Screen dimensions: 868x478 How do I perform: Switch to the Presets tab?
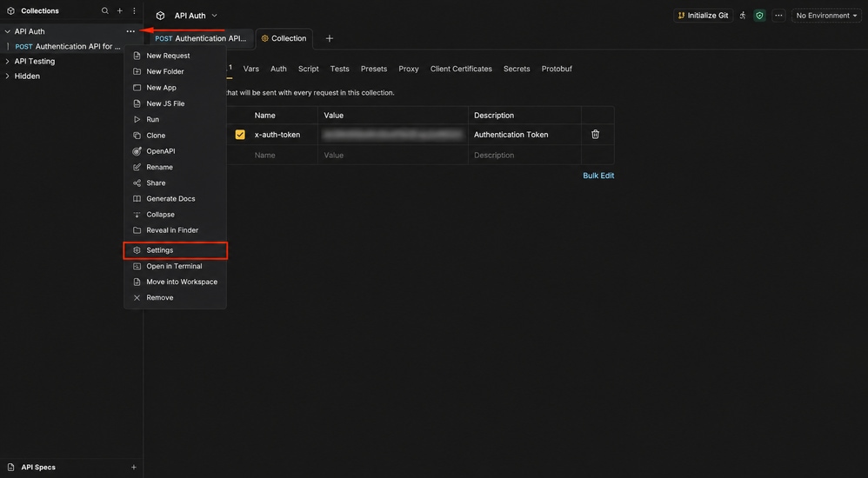click(374, 70)
